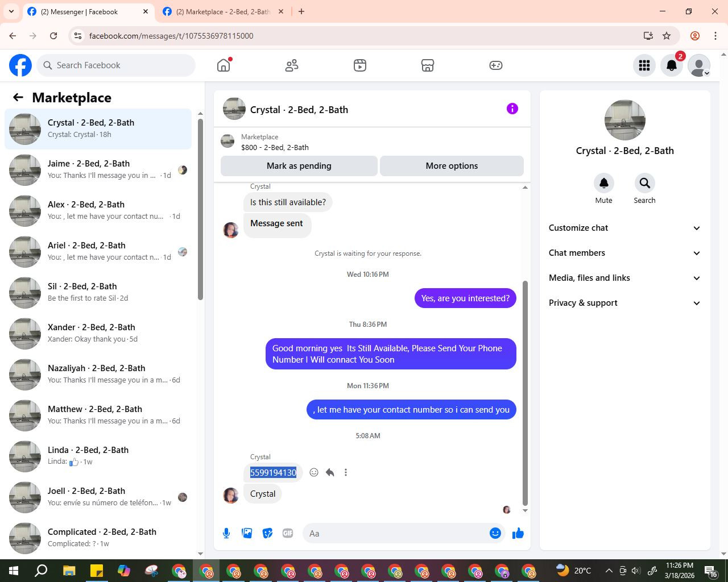Click the chat messages scrollbar thumb
The height and width of the screenshot is (582, 728).
(x=525, y=393)
